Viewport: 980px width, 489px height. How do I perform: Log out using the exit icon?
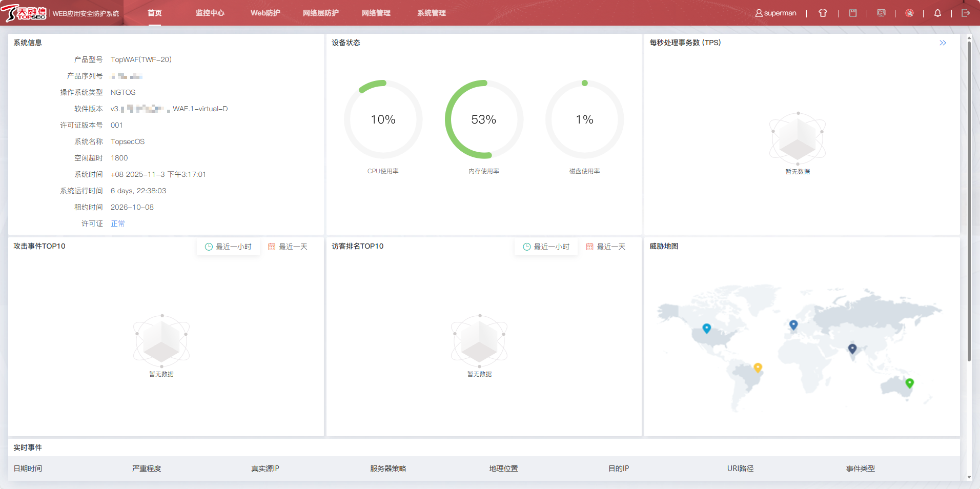(967, 13)
